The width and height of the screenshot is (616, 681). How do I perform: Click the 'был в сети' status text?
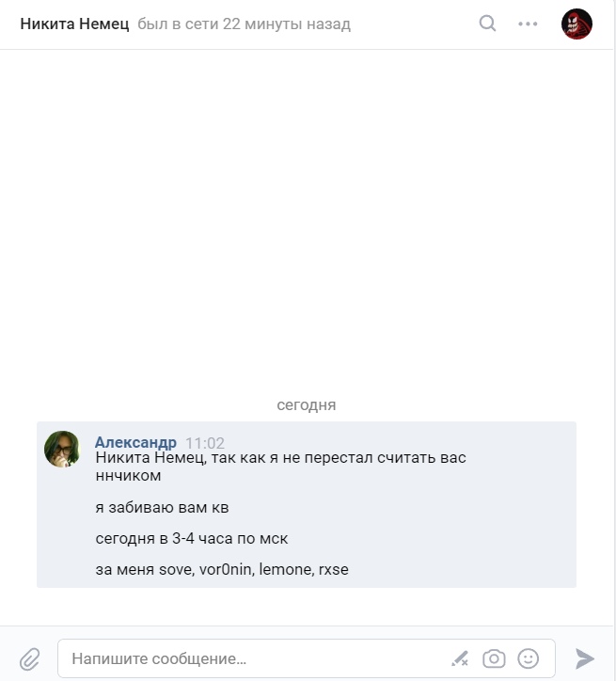pyautogui.click(x=244, y=24)
